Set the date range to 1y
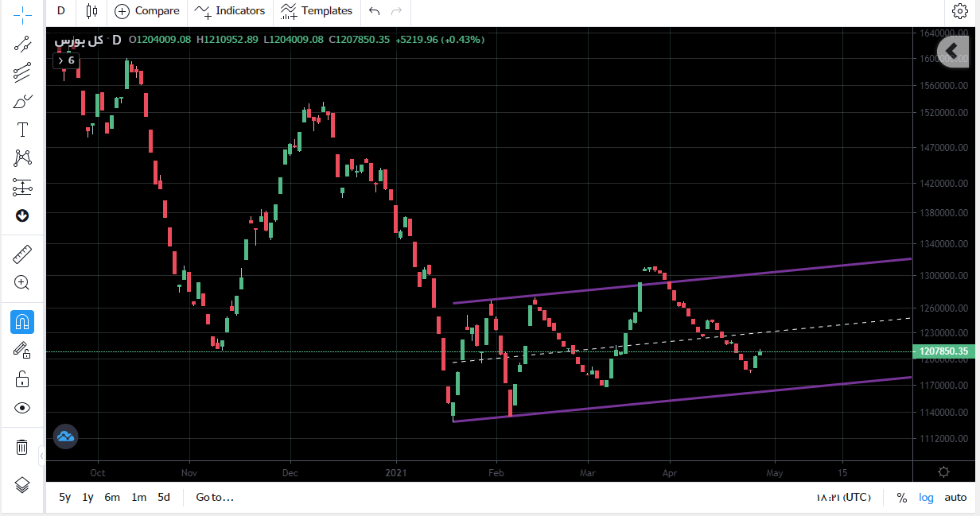 tap(88, 498)
